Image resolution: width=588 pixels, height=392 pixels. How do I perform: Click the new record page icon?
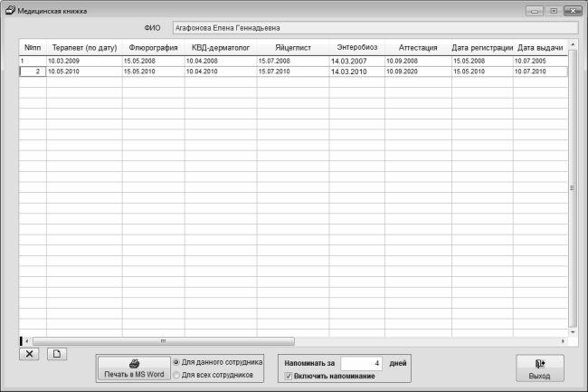tap(55, 353)
